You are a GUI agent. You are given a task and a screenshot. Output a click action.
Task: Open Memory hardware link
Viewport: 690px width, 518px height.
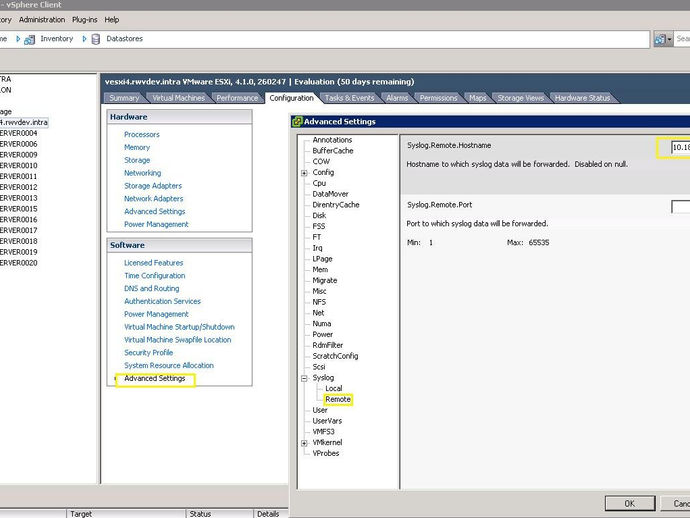[x=137, y=147]
